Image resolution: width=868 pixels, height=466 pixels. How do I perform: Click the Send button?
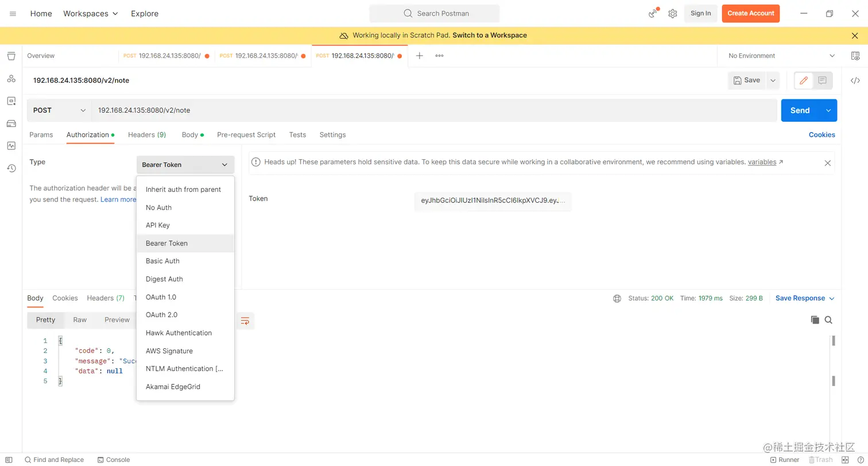pyautogui.click(x=800, y=110)
